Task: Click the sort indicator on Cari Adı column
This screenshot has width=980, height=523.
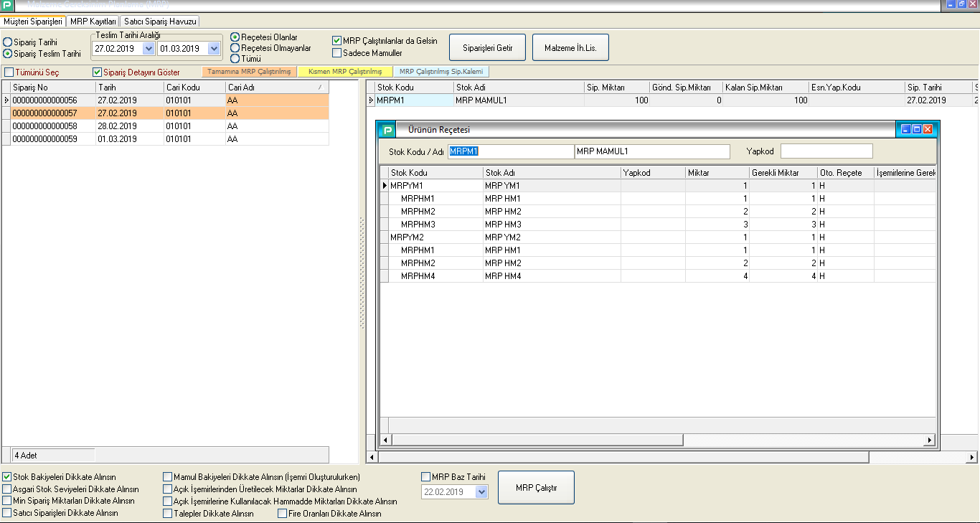Action: (320, 87)
